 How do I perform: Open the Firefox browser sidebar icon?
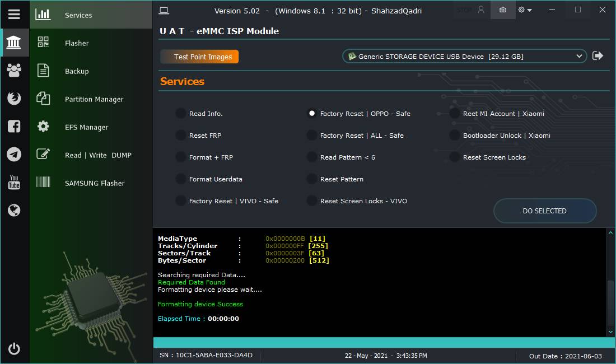coord(14,98)
